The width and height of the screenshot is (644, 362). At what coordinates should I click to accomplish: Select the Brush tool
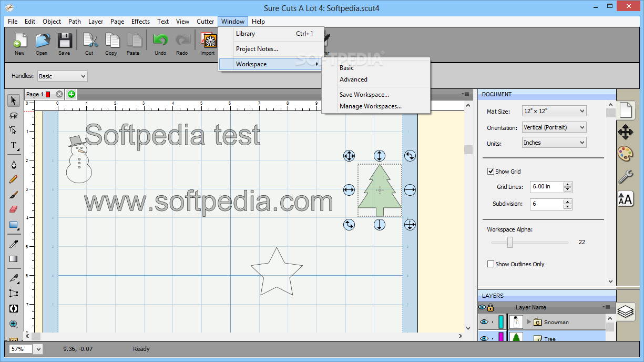click(14, 195)
